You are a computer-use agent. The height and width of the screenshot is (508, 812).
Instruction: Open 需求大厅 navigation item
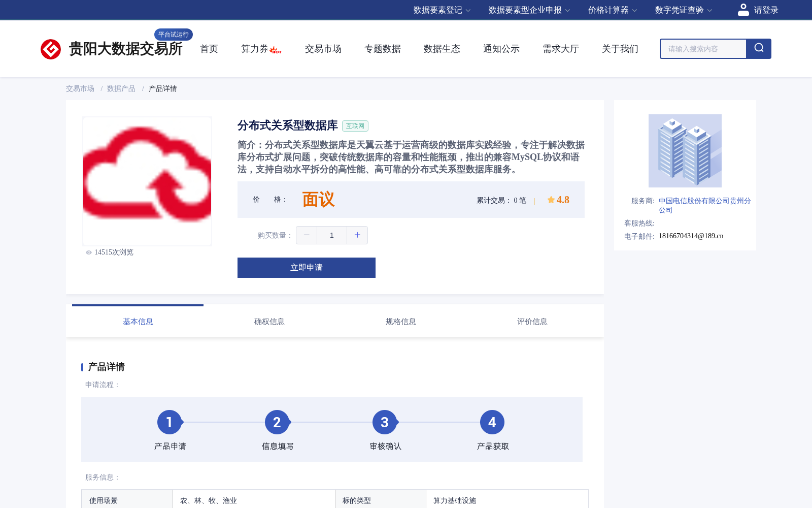point(561,49)
